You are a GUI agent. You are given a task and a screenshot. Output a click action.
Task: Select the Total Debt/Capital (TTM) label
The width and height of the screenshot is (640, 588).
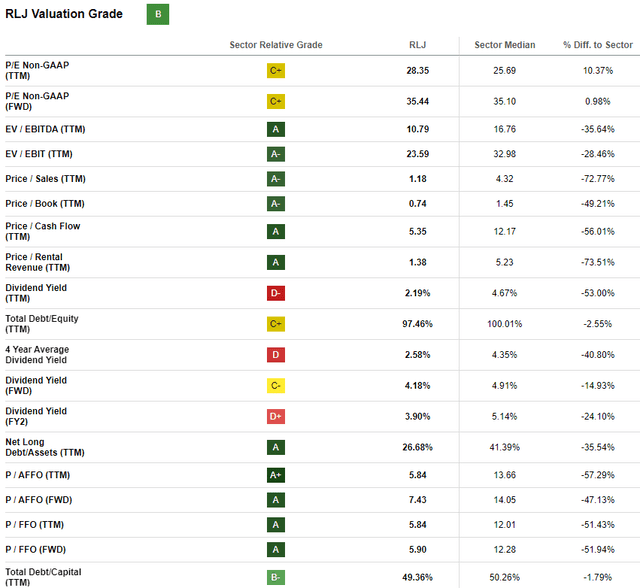tap(43, 577)
